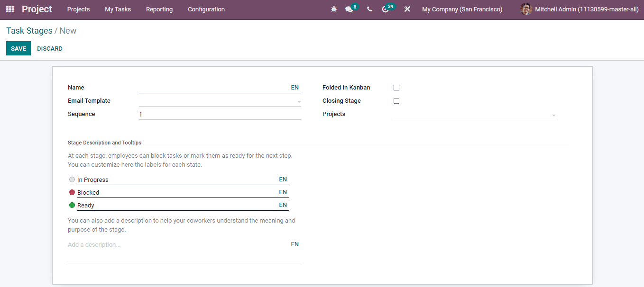Click the SAVE button
644x287 pixels.
tap(18, 48)
